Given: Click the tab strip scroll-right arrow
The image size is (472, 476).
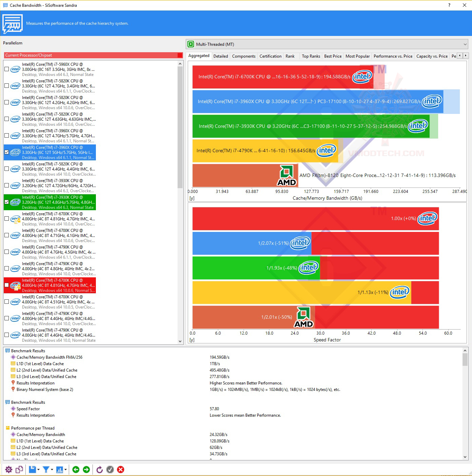Looking at the screenshot, I should (x=466, y=55).
